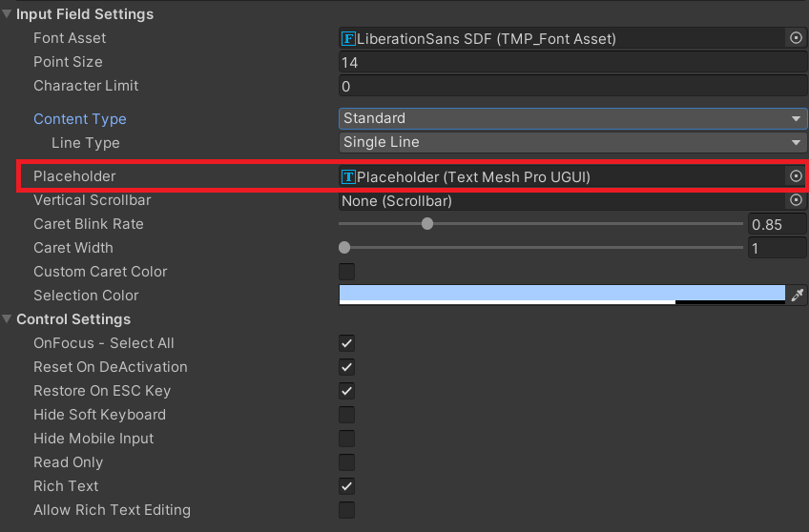809x532 pixels.
Task: Click the Control Settings heading
Action: (73, 319)
